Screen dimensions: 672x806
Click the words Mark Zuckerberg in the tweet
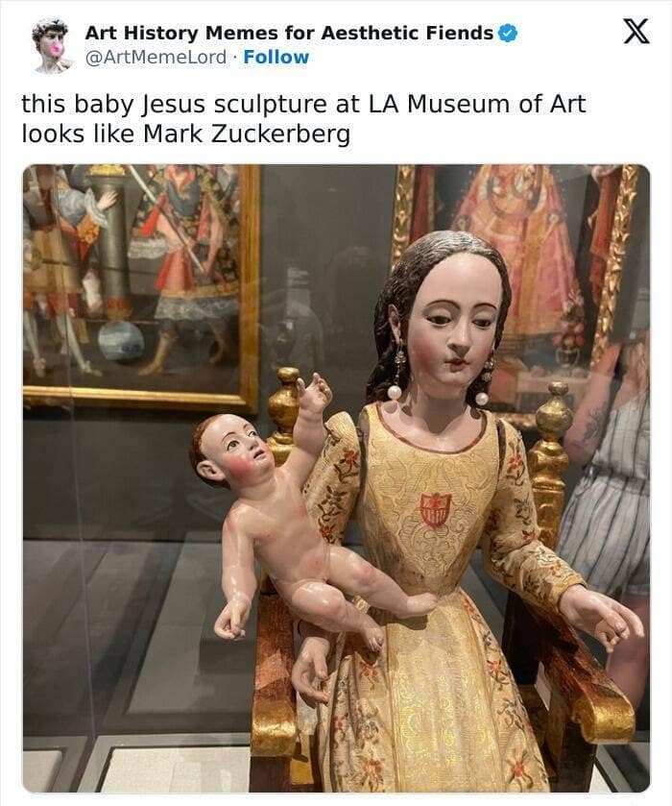[247, 134]
